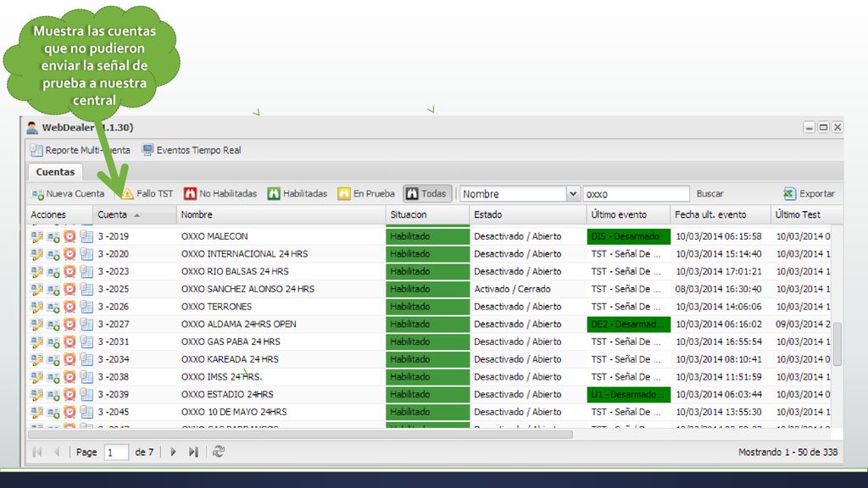Image resolution: width=868 pixels, height=488 pixels.
Task: Click the Acciones column header
Action: click(60, 214)
